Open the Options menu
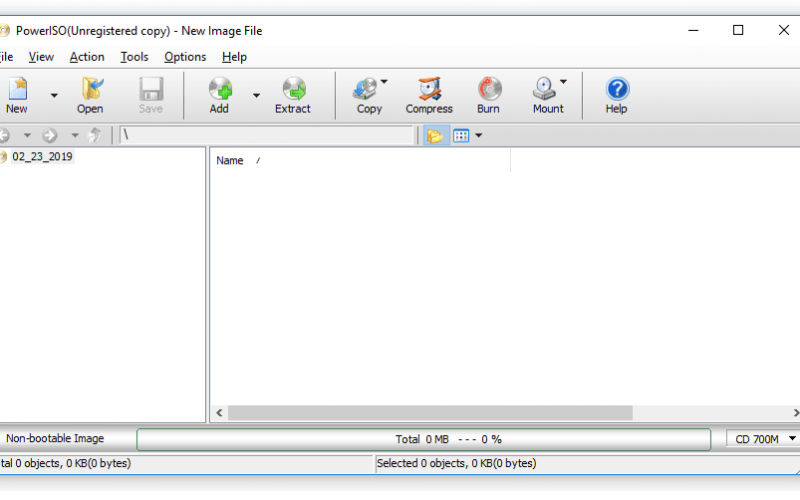 point(185,57)
